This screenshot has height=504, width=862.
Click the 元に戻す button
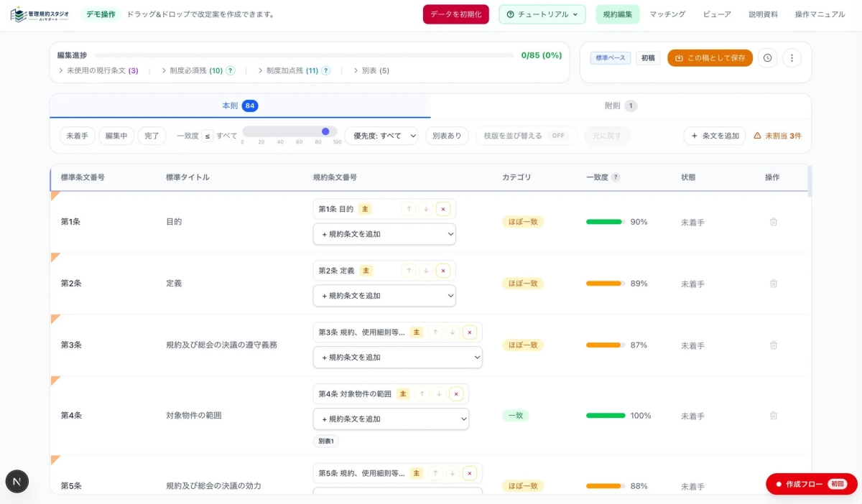coord(607,136)
